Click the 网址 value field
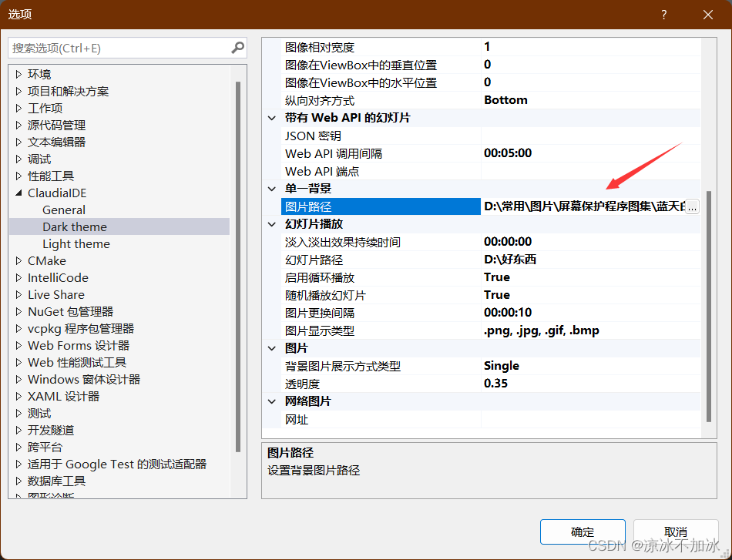 click(590, 420)
